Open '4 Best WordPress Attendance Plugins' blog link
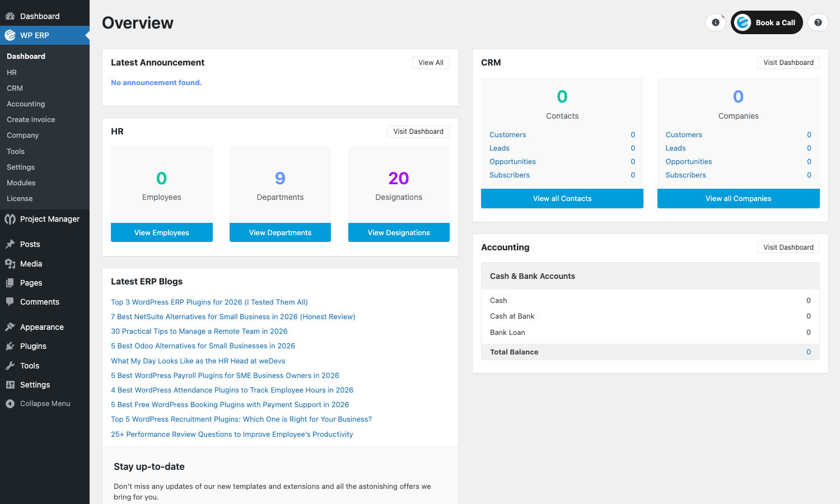Image resolution: width=840 pixels, height=504 pixels. point(232,390)
